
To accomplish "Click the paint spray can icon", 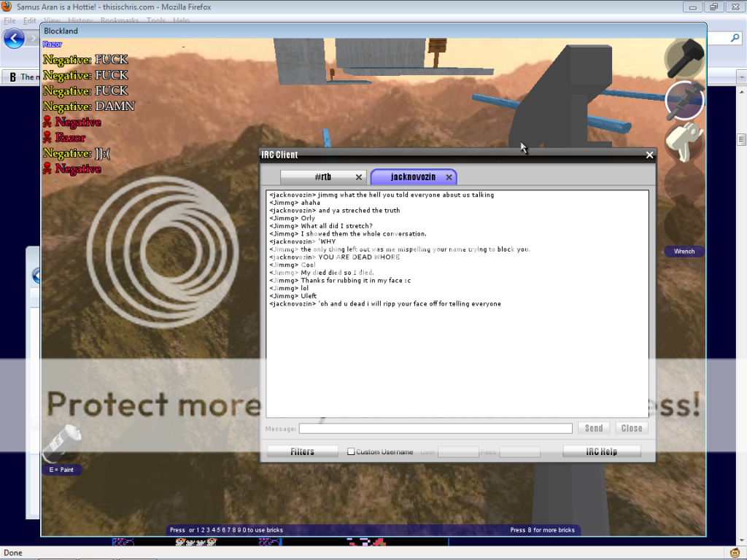I will tap(61, 443).
